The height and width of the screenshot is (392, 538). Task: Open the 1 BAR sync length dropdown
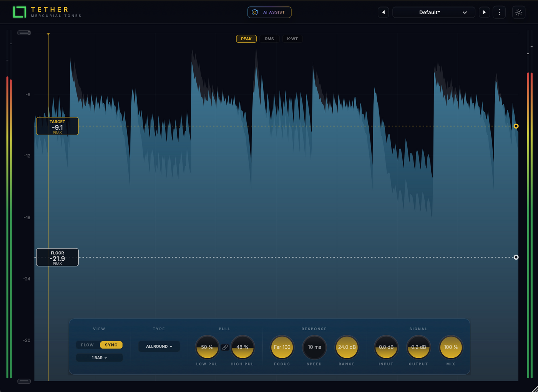100,357
